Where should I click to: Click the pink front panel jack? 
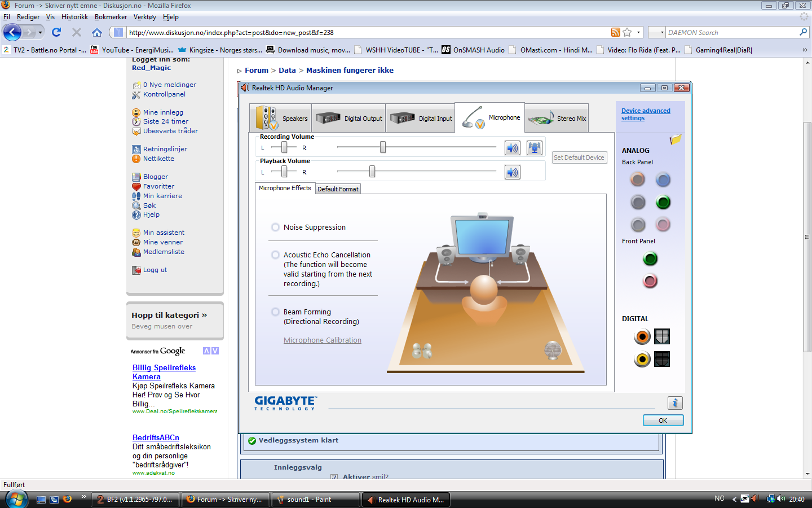[650, 281]
